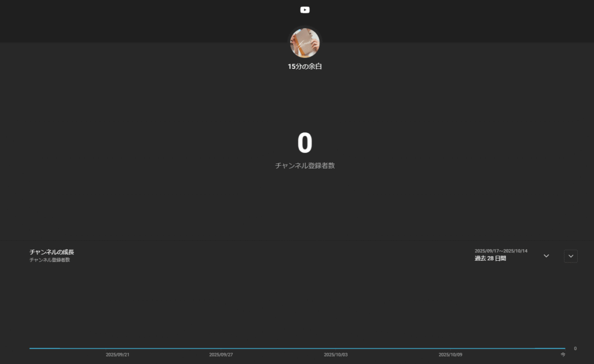Screen dimensions: 594x364
Task: Click the 2025/10/03 date on chart axis
Action: [x=336, y=354]
